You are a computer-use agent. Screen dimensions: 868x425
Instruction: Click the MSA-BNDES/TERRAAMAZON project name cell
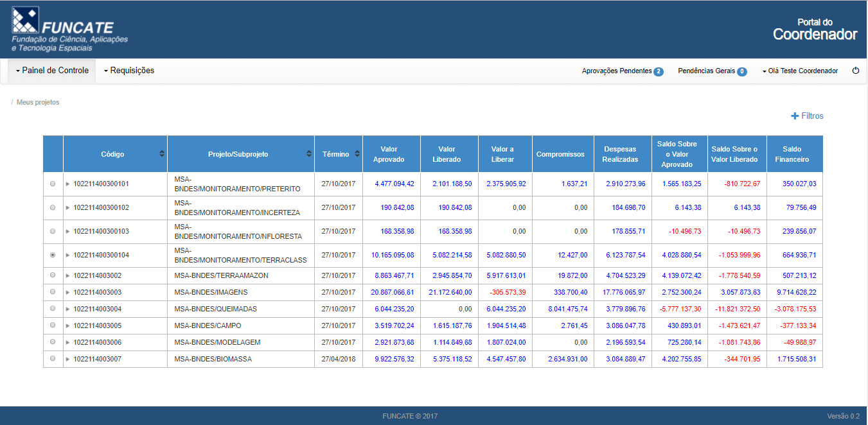point(221,275)
